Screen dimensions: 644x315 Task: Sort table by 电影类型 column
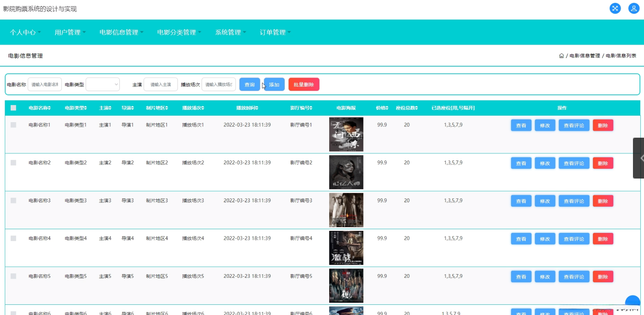76,108
